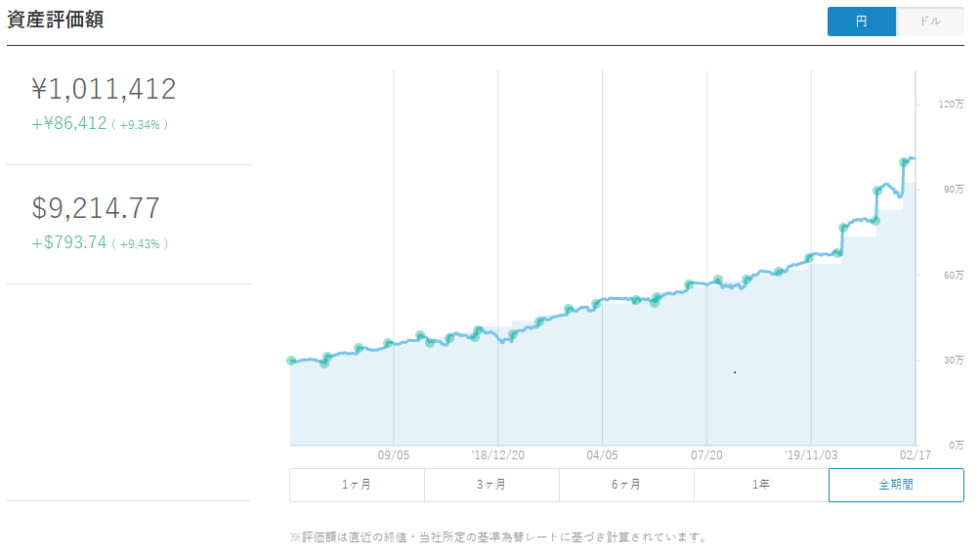Switch currency display to ドル

coord(929,21)
